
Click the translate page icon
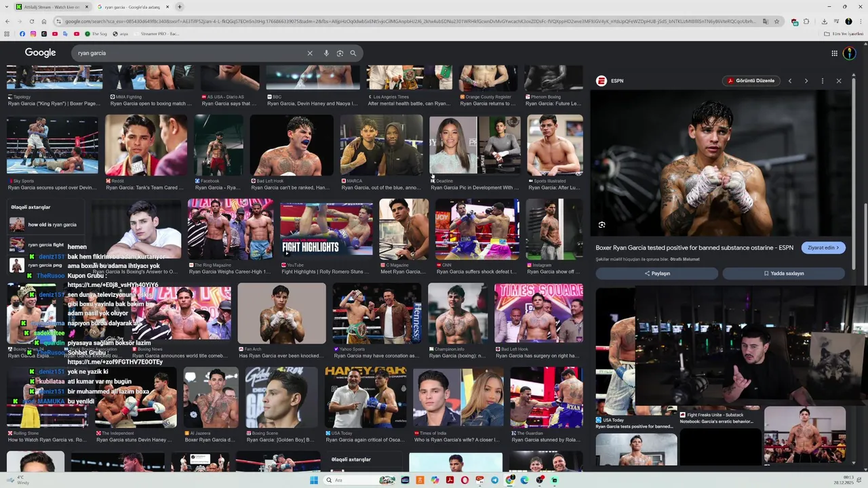coord(766,21)
